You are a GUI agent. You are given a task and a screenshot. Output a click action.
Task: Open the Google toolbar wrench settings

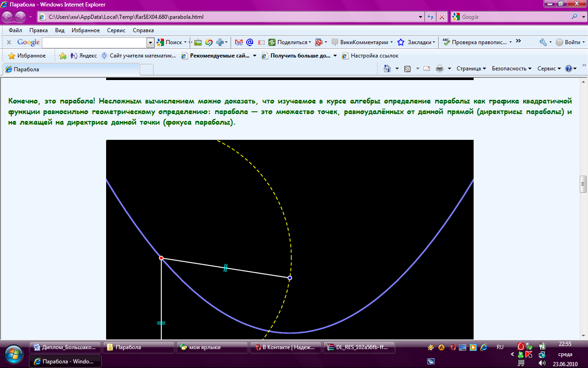tap(543, 42)
